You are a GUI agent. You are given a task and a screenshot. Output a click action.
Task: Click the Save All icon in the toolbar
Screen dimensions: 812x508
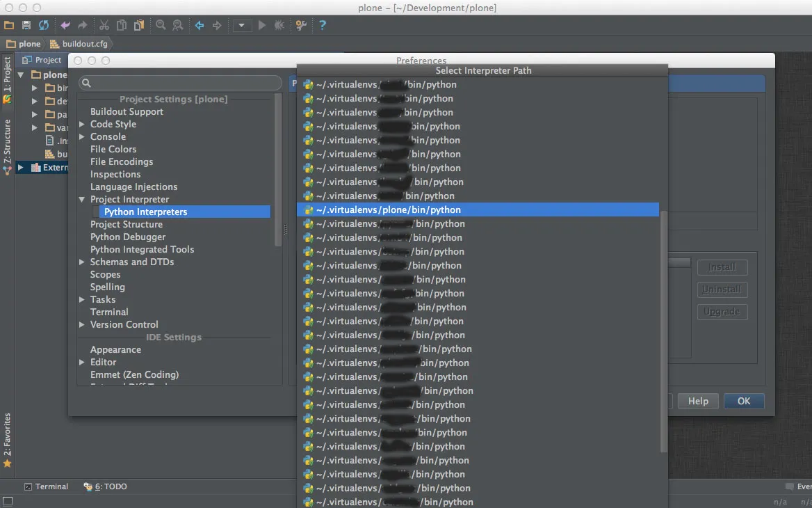[x=26, y=25]
